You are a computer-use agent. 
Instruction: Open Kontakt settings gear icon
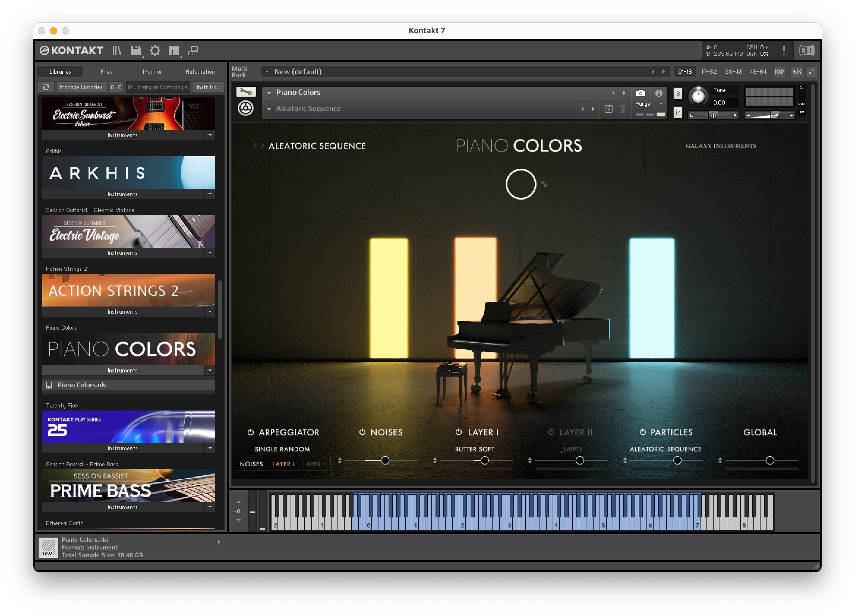click(155, 50)
